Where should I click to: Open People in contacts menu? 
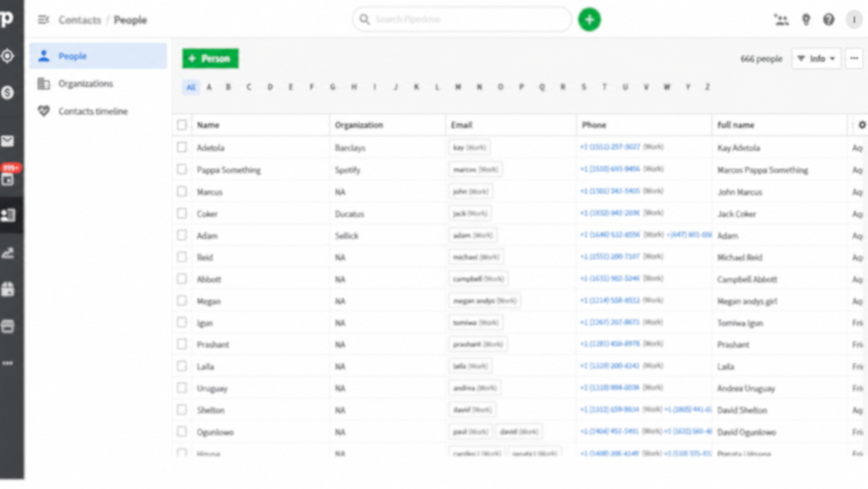click(98, 56)
